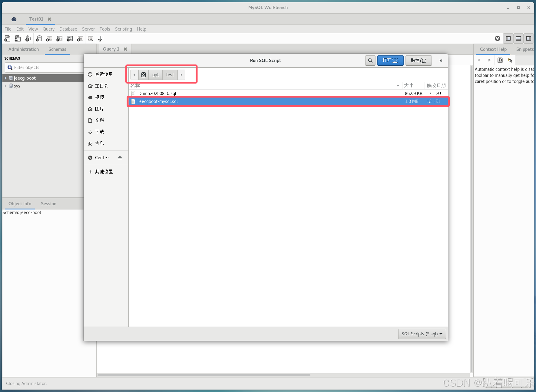Screen dimensions: 536x392
Task: Click the manual context help icon
Action: point(500,60)
